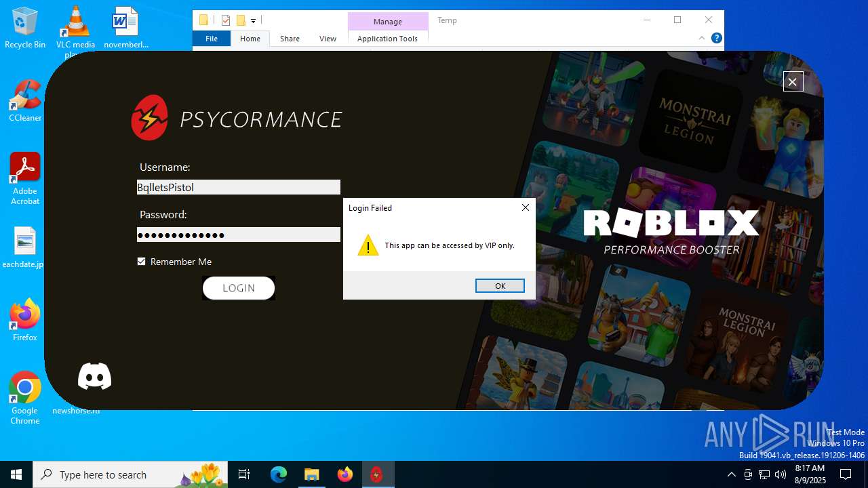Open the Discord logo link

[x=94, y=376]
